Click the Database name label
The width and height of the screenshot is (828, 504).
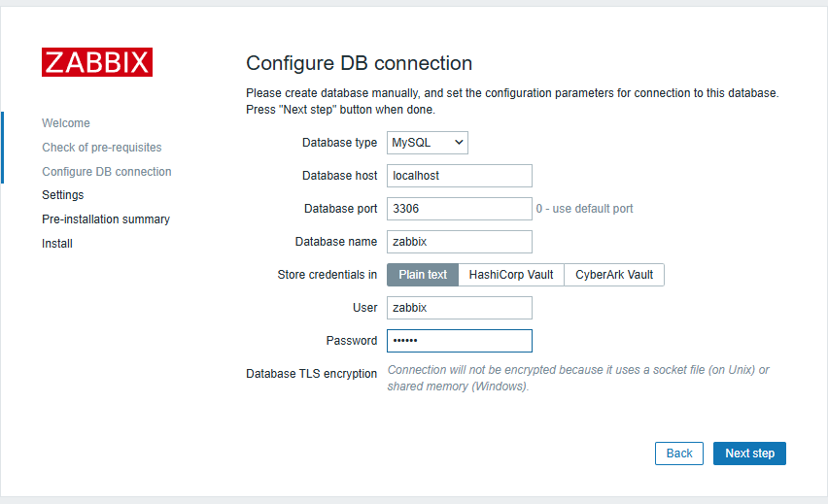tap(336, 242)
